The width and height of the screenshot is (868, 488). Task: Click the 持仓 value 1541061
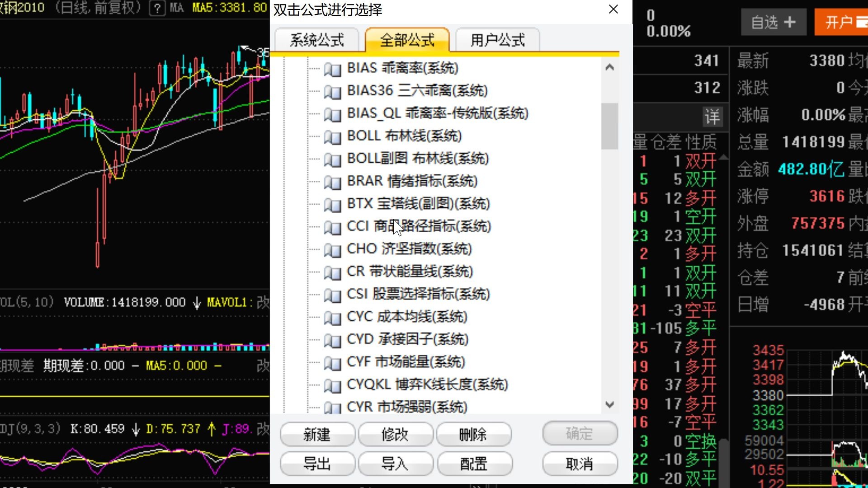click(x=813, y=250)
